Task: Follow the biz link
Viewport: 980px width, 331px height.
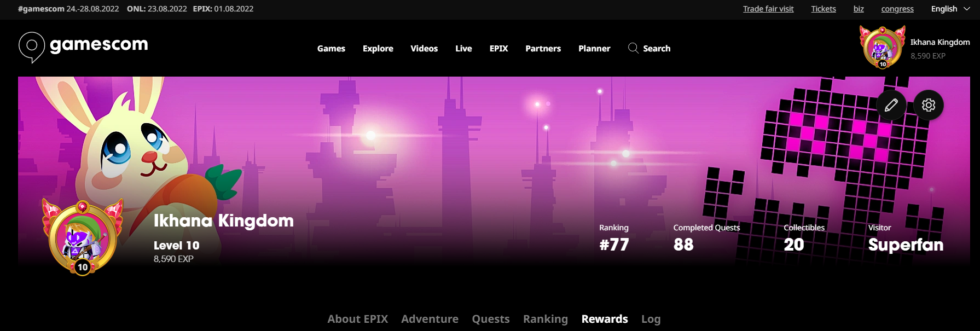Action: tap(859, 9)
